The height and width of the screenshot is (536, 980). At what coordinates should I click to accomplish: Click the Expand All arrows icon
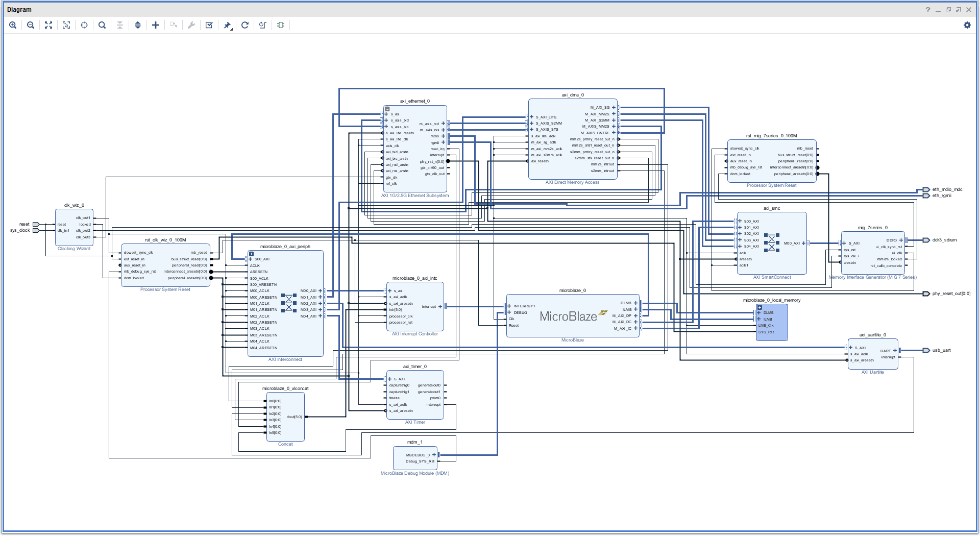pos(138,25)
